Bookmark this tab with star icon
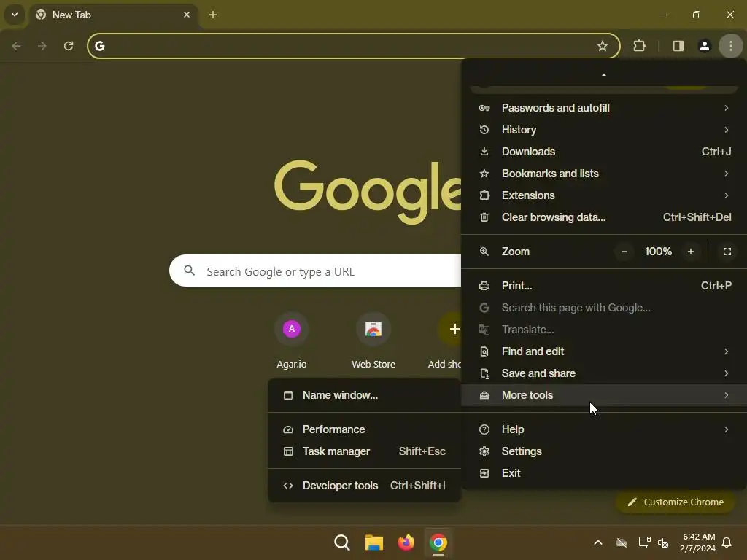Screen dimensions: 747x560 [602, 46]
